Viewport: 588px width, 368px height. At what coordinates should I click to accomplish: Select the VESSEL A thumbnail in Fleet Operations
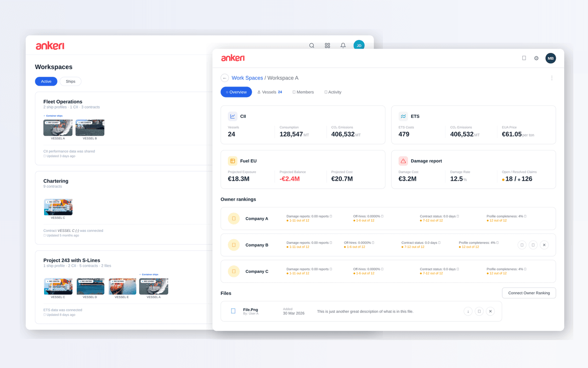tap(57, 128)
